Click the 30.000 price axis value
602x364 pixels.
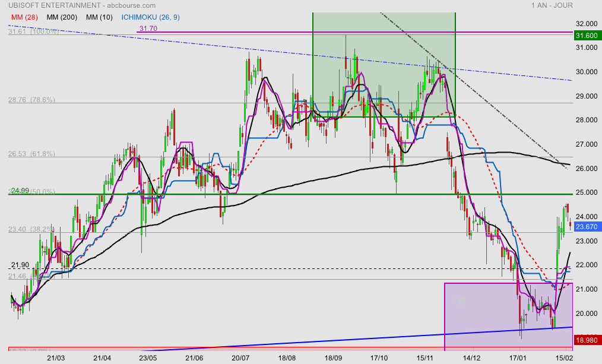coord(587,72)
